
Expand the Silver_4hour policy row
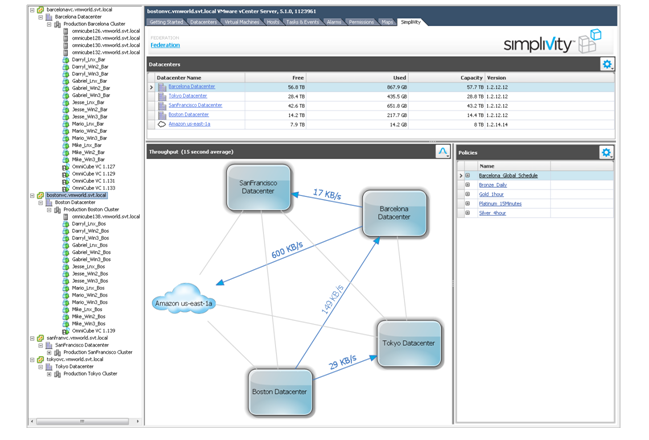(x=468, y=213)
